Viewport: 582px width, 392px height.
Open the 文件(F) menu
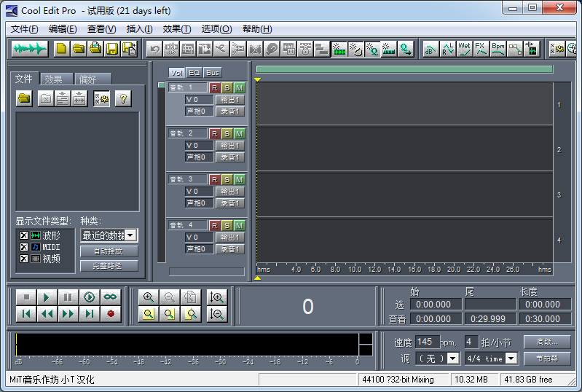[24, 29]
